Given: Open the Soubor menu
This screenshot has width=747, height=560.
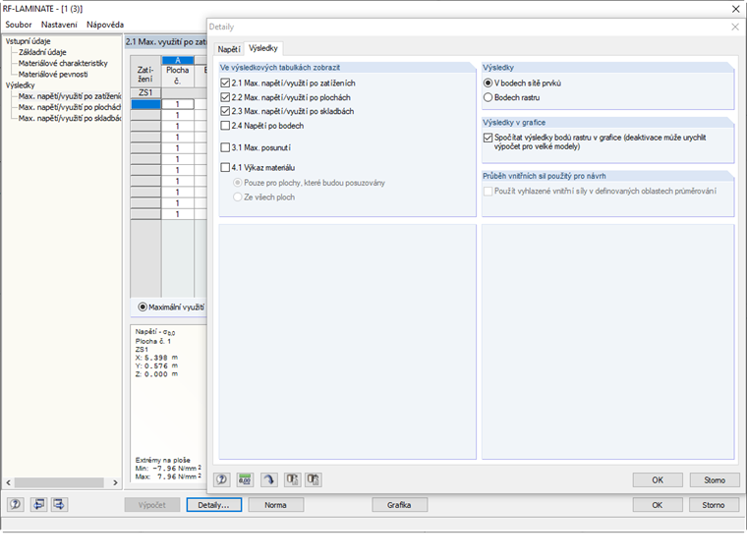Looking at the screenshot, I should tap(18, 25).
